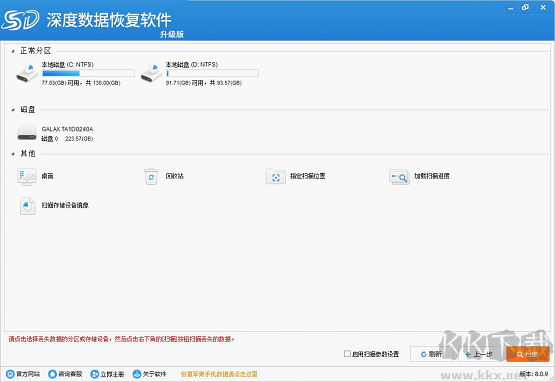Enable the scan parameter settings checkbox
This screenshot has height=382, width=555.
point(347,354)
